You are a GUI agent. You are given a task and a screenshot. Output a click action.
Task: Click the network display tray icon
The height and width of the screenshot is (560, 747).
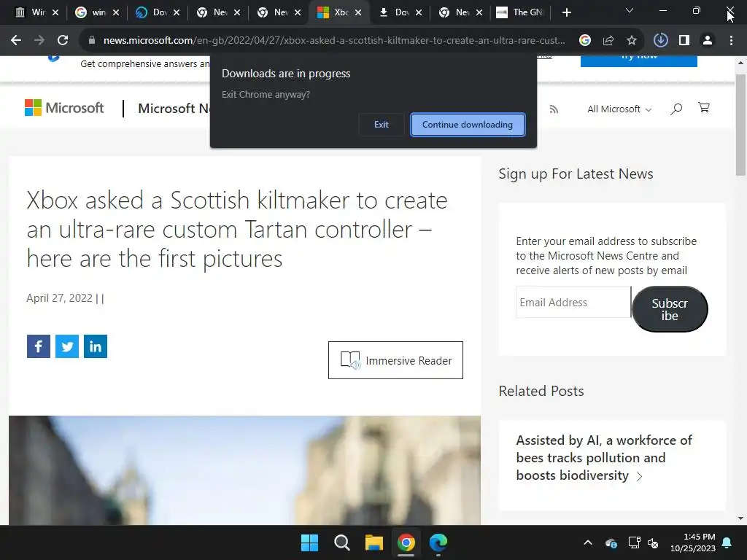click(x=634, y=542)
